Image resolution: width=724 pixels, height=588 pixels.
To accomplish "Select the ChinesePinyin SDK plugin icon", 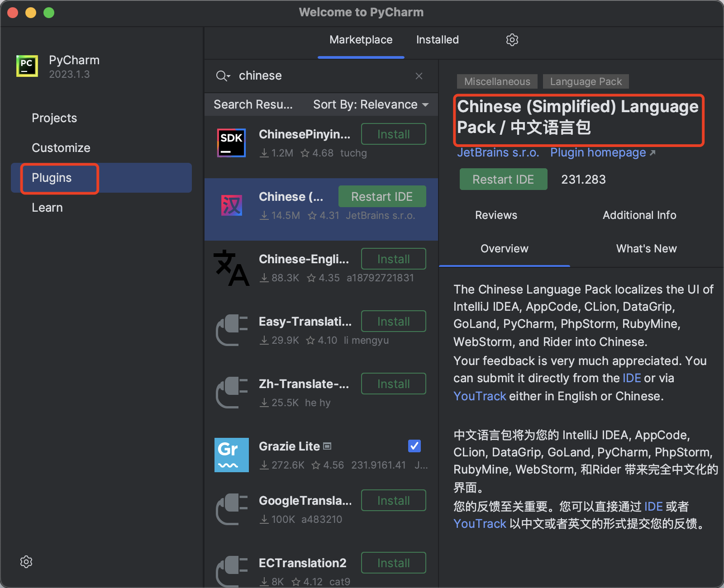I will 231,143.
